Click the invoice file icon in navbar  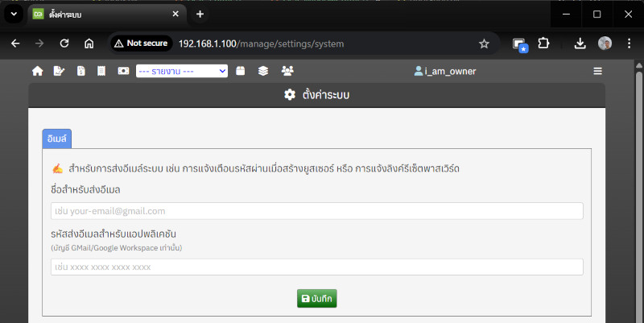[80, 71]
